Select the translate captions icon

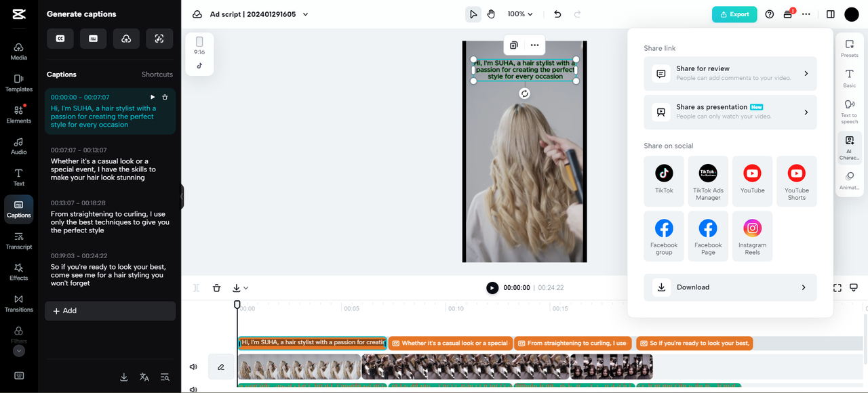(144, 376)
